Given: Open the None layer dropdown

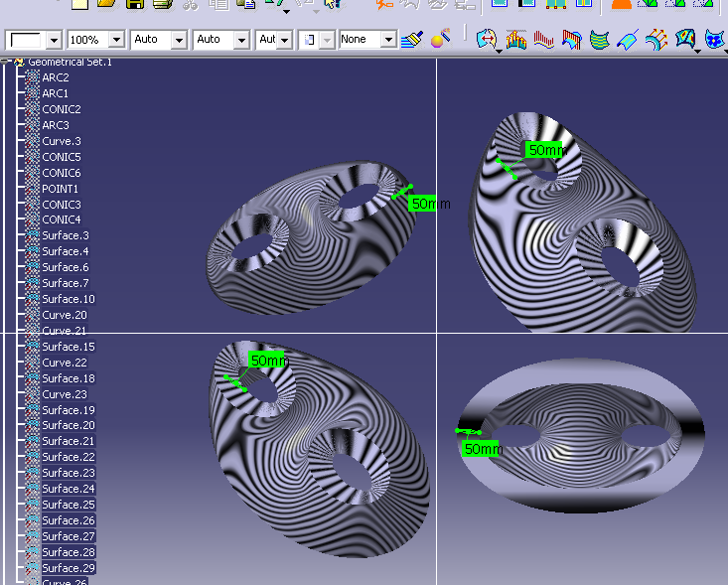Looking at the screenshot, I should tap(388, 40).
